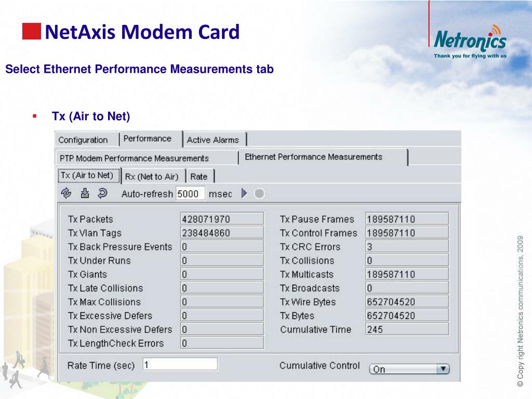Click the Tx Bytes value field
532x399 pixels.
407,315
